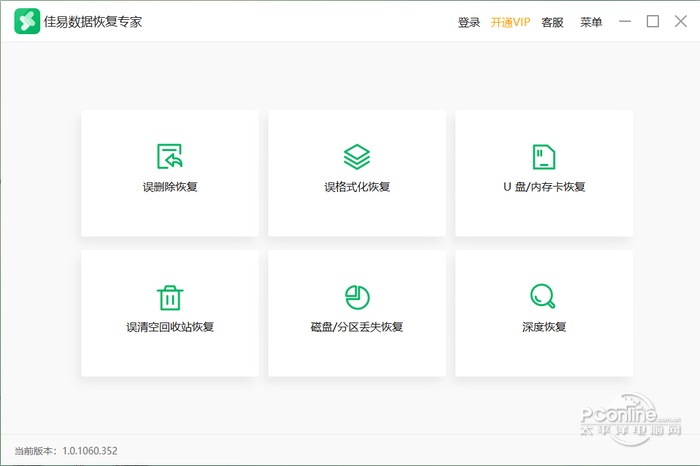700x466 pixels.
Task: Open the 登录 login link
Action: 469,22
